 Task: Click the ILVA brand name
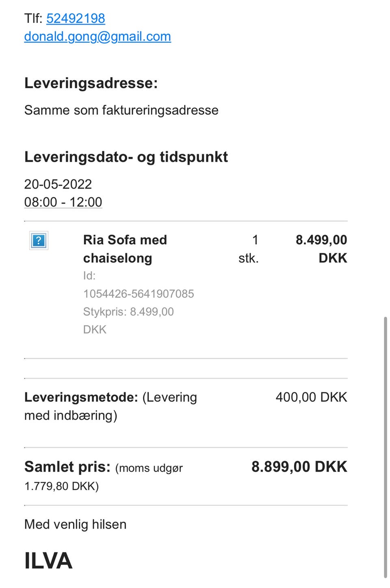coord(48,561)
